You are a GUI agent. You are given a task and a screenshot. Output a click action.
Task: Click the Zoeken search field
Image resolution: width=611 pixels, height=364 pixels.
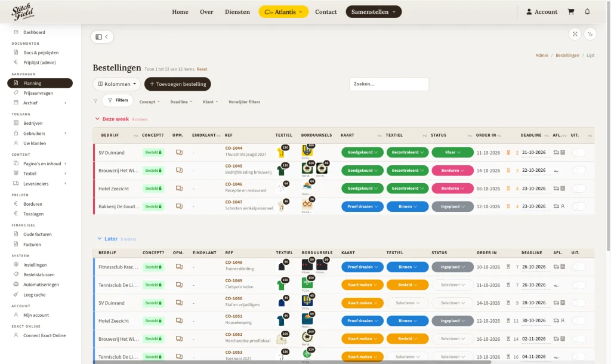pyautogui.click(x=389, y=84)
